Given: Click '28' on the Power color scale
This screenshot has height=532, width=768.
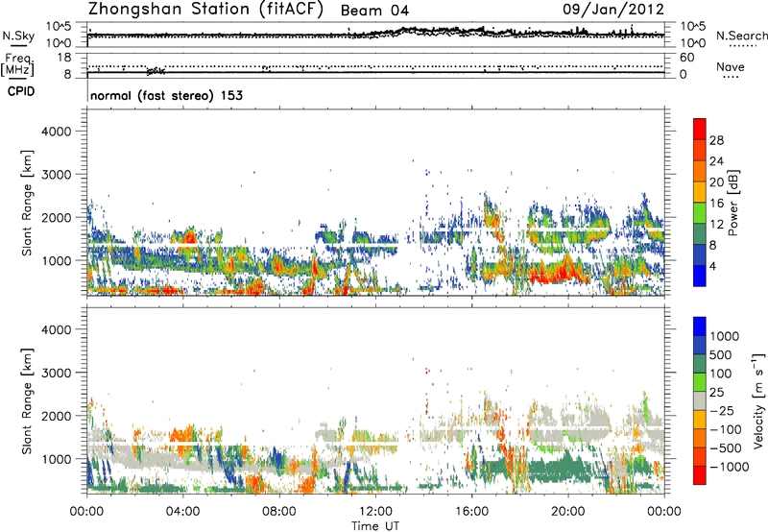Looking at the screenshot, I should 716,140.
